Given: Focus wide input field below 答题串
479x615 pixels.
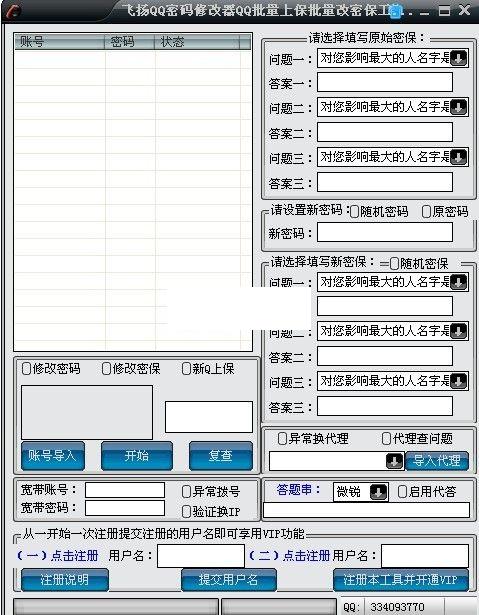Looking at the screenshot, I should pyautogui.click(x=366, y=510).
